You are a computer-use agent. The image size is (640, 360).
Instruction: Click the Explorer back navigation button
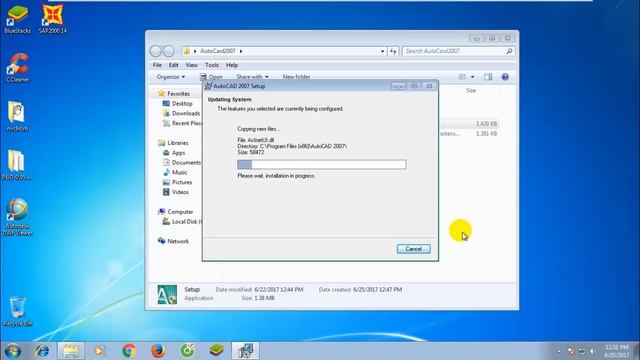click(x=156, y=51)
